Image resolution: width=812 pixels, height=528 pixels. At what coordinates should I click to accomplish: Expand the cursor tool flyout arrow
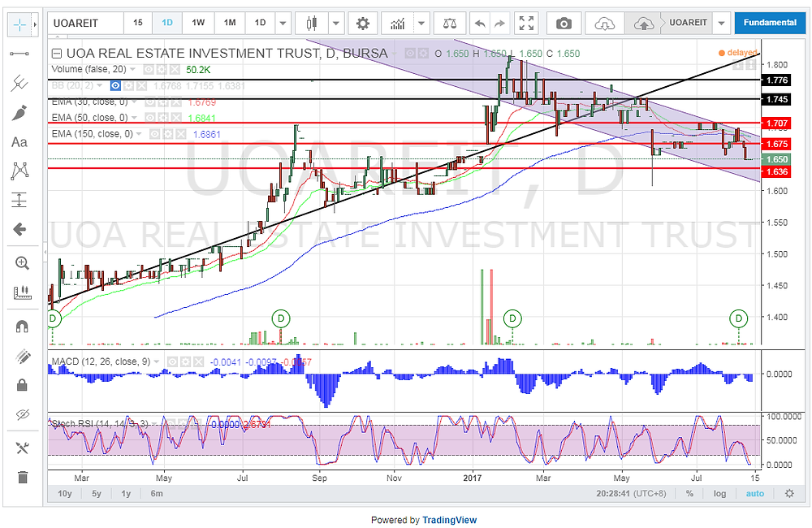point(35,24)
